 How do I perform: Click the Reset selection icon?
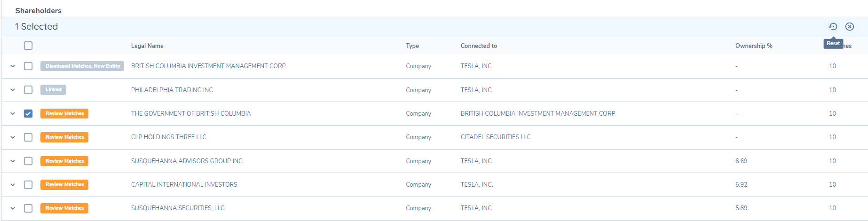[x=833, y=27]
